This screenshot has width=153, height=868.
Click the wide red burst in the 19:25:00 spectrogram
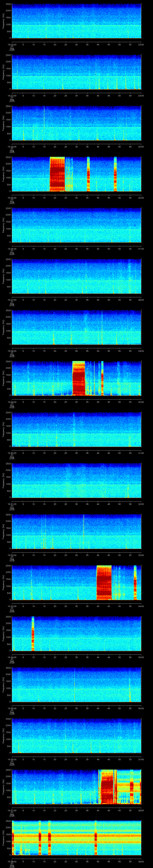click(57, 174)
